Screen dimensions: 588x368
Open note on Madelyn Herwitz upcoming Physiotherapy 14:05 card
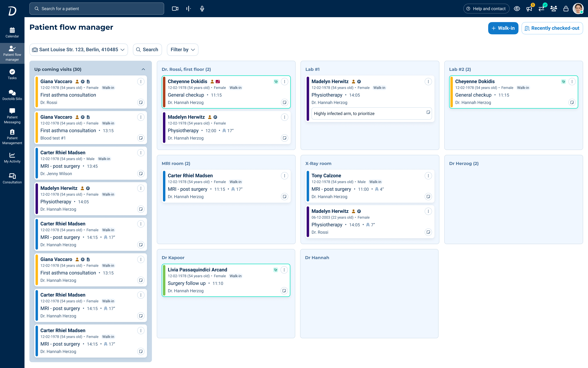[x=141, y=209]
